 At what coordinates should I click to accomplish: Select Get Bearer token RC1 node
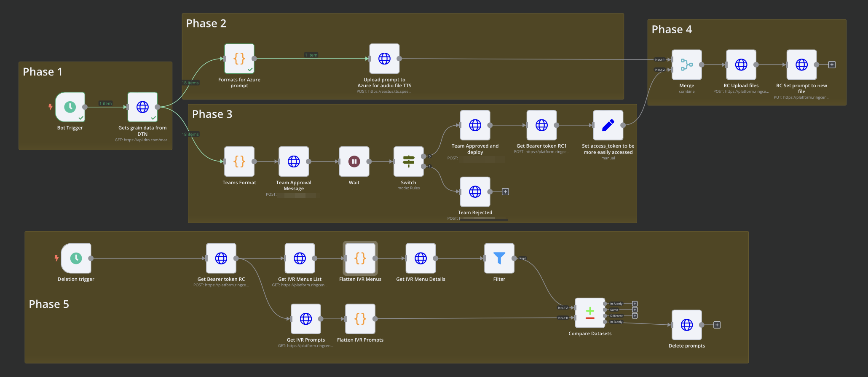point(541,125)
